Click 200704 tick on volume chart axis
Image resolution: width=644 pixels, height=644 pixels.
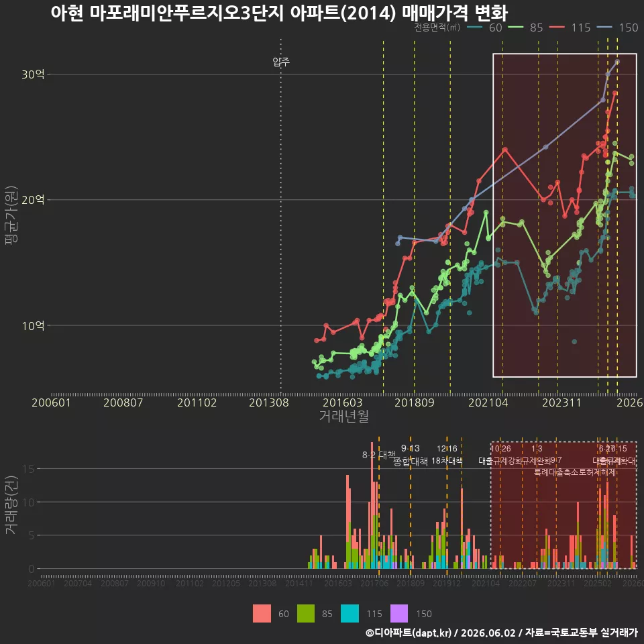[x=78, y=583]
